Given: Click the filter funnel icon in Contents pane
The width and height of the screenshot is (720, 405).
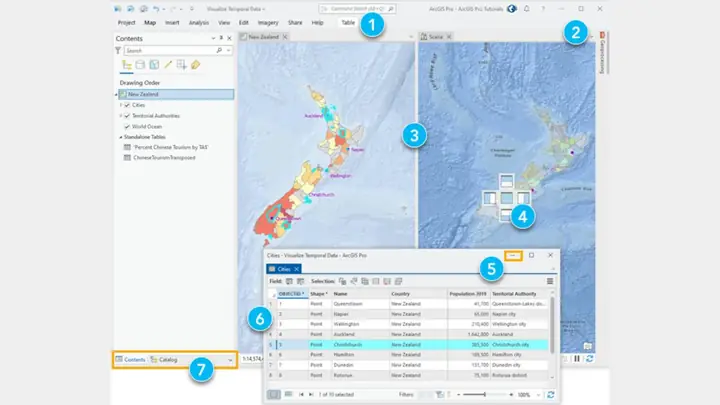Looking at the screenshot, I should (118, 51).
